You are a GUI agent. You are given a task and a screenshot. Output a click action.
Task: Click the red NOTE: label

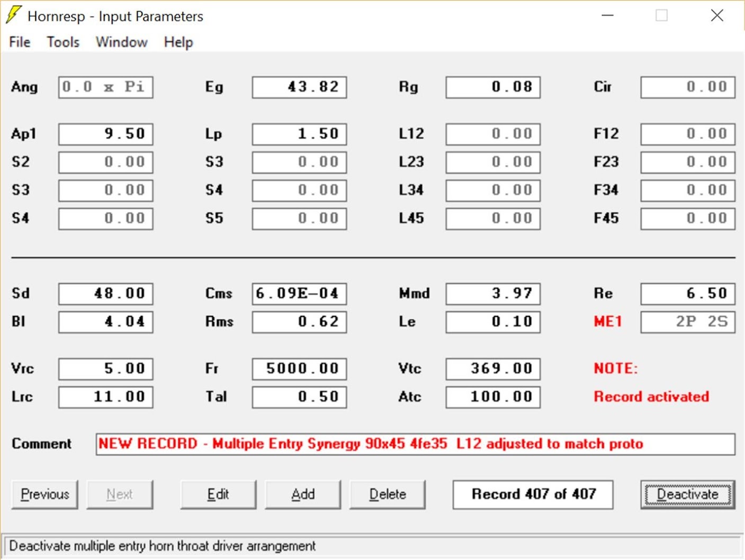pos(616,368)
